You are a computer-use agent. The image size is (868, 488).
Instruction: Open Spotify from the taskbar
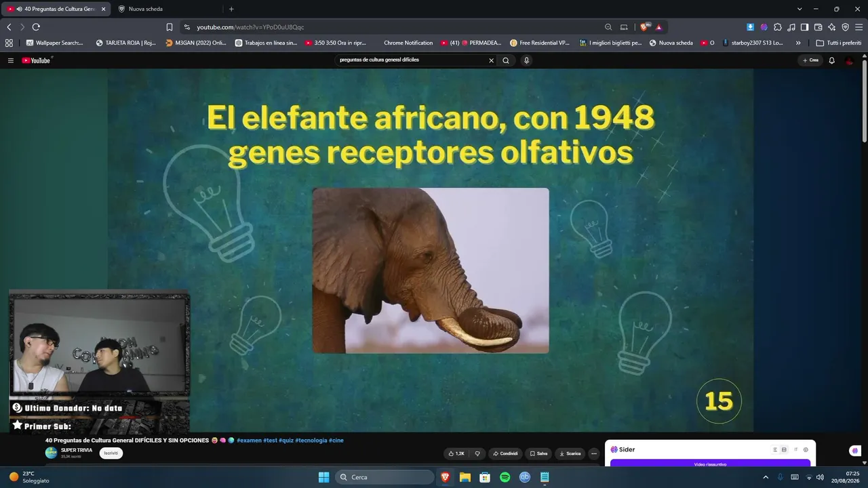click(505, 477)
